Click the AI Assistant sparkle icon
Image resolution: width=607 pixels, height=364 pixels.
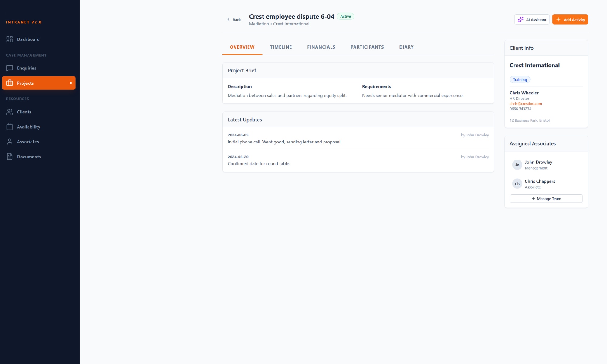coord(521,19)
